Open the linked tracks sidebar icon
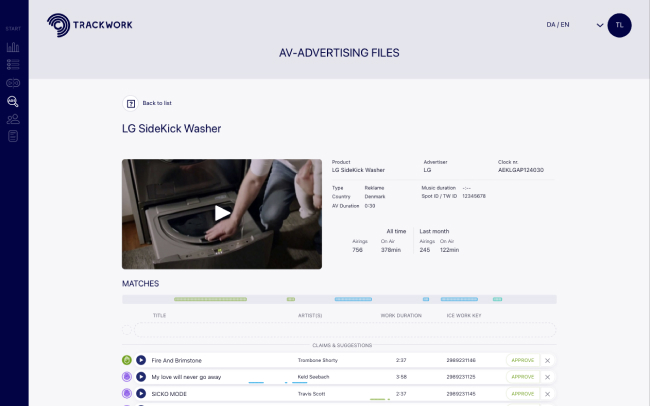The width and height of the screenshot is (650, 406). point(13,83)
